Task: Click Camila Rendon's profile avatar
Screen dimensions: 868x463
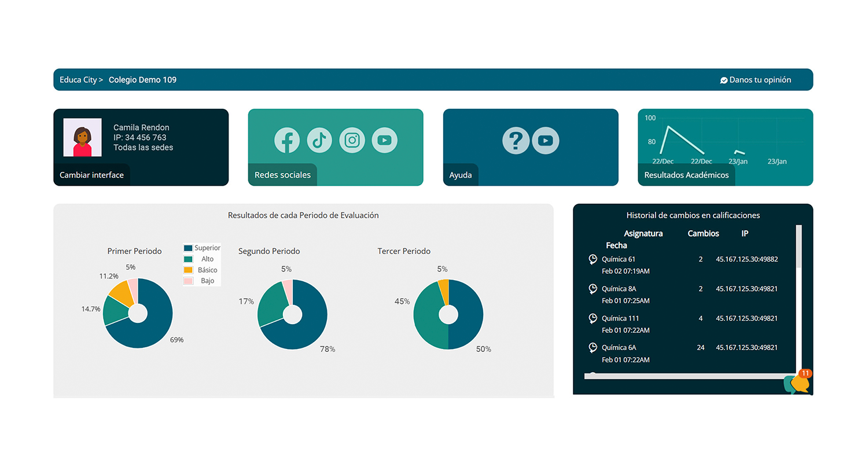Action: [x=82, y=138]
